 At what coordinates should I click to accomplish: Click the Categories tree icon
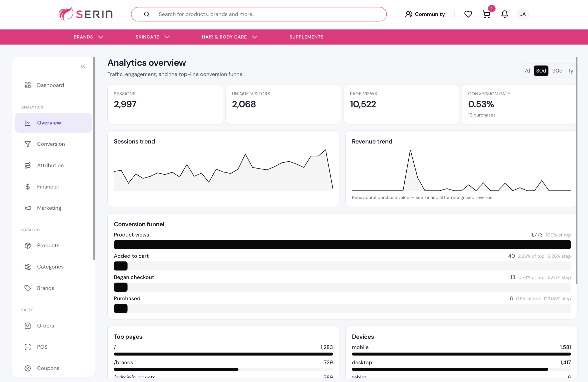tap(28, 267)
